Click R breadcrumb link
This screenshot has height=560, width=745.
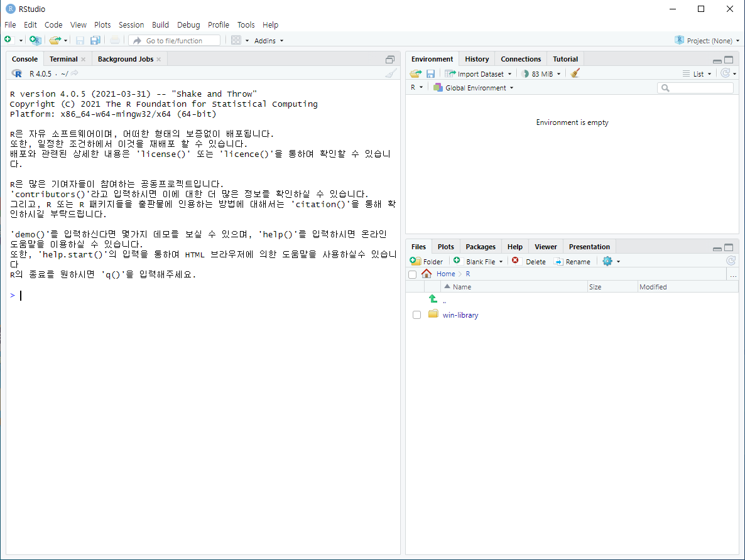pyautogui.click(x=467, y=274)
